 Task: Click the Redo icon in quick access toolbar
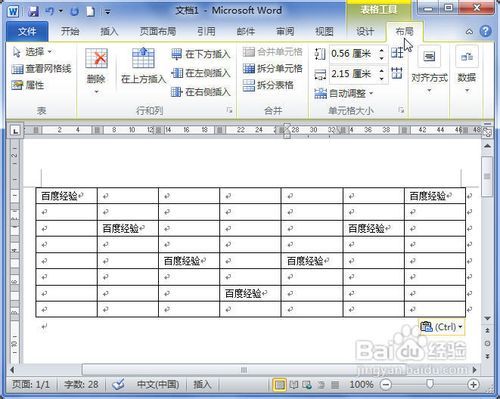(74, 12)
